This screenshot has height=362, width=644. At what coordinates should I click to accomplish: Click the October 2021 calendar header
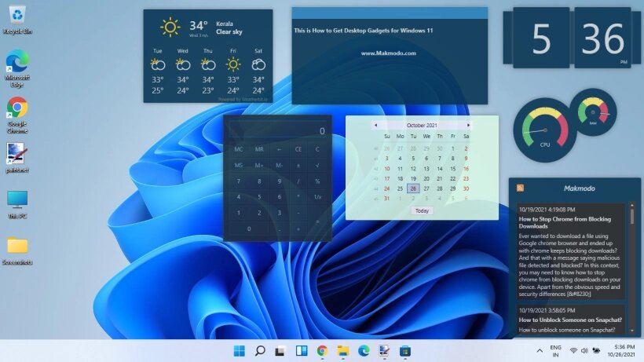coord(422,125)
